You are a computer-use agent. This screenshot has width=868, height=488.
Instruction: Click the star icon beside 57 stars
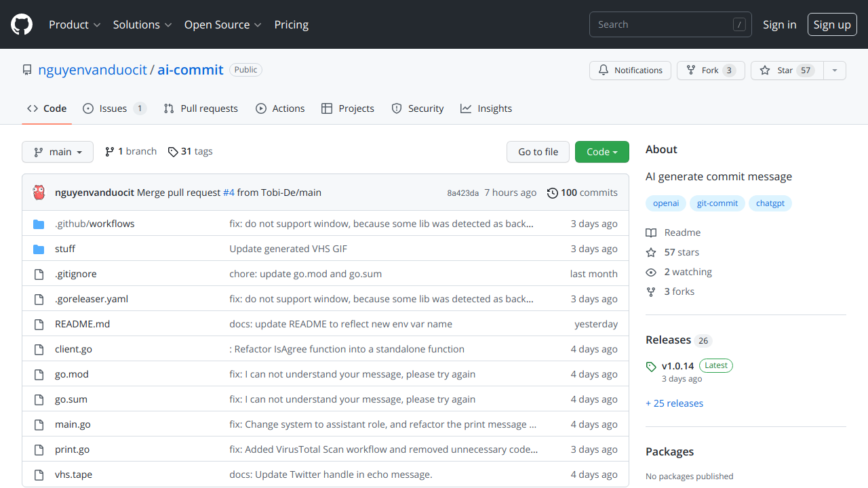coord(651,252)
